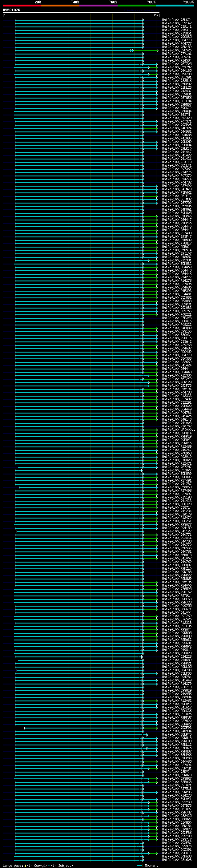
Task: Open hit UniRef100_Q39141
Action: pos(176,26)
